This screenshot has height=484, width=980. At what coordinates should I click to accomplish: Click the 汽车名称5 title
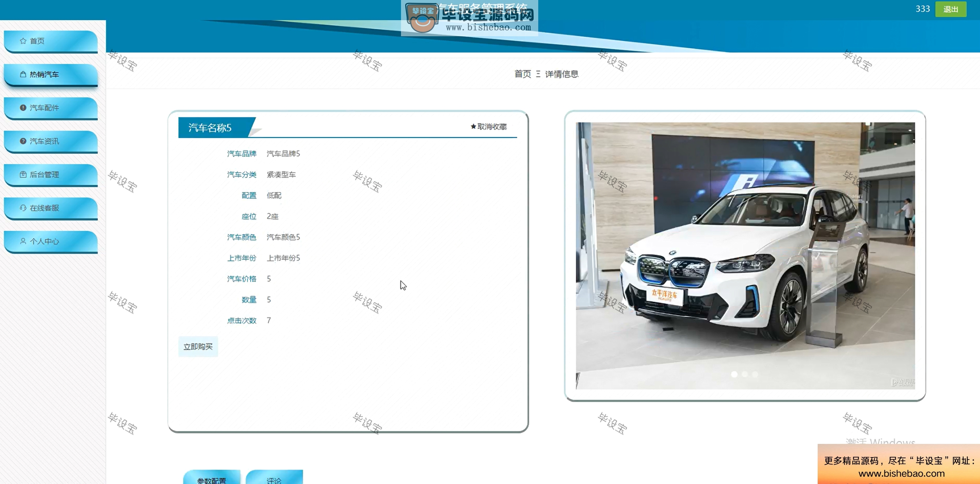coord(210,128)
